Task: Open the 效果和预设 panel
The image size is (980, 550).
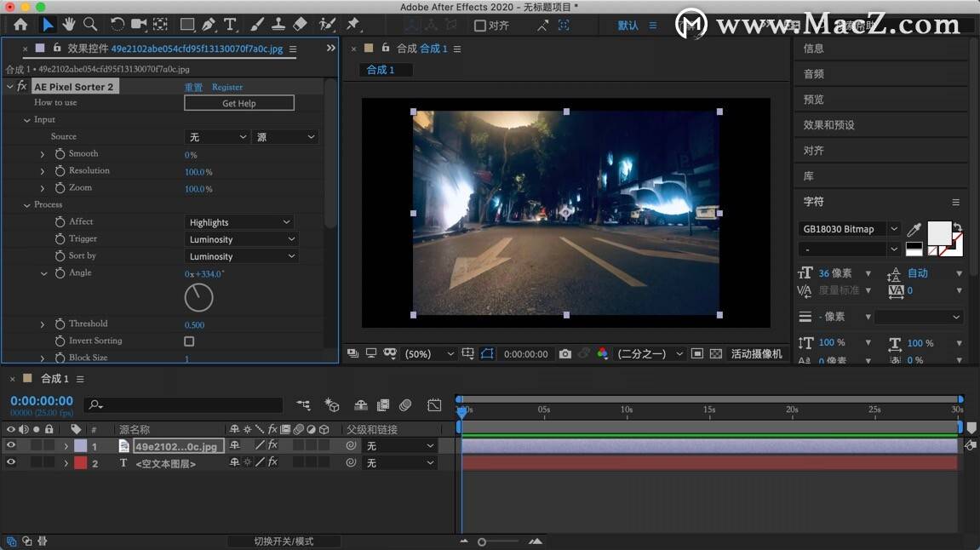Action: [x=828, y=125]
